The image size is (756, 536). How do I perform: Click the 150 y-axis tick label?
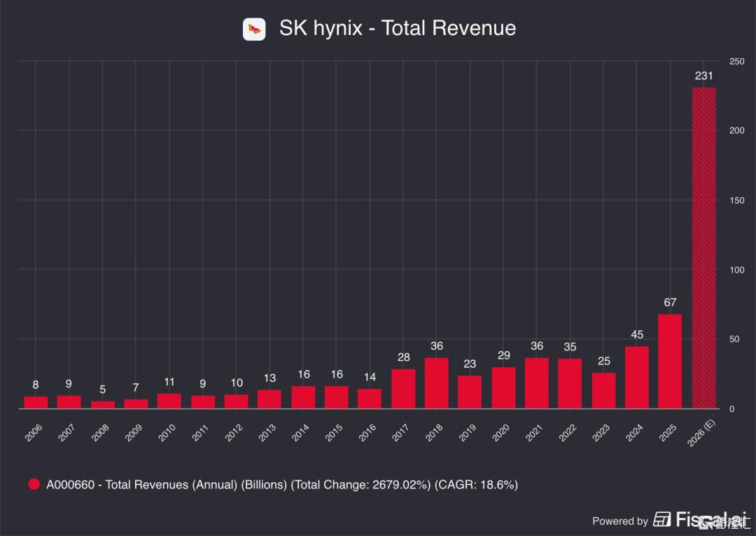click(736, 200)
